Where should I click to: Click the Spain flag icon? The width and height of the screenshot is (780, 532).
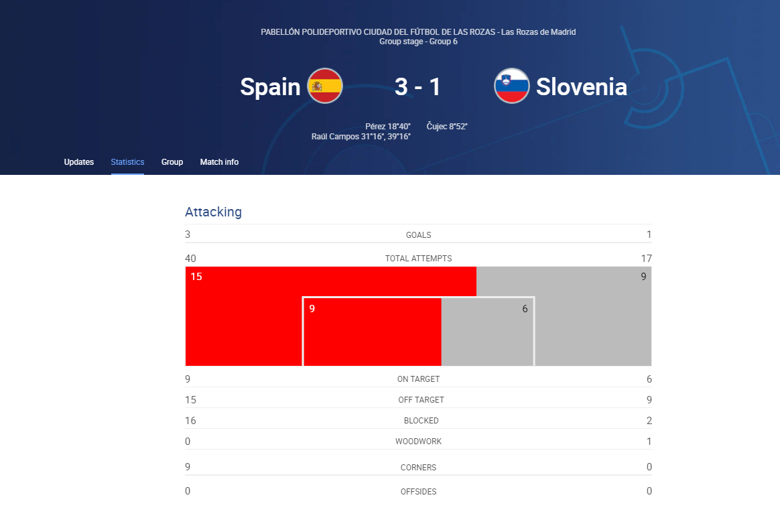tap(325, 86)
